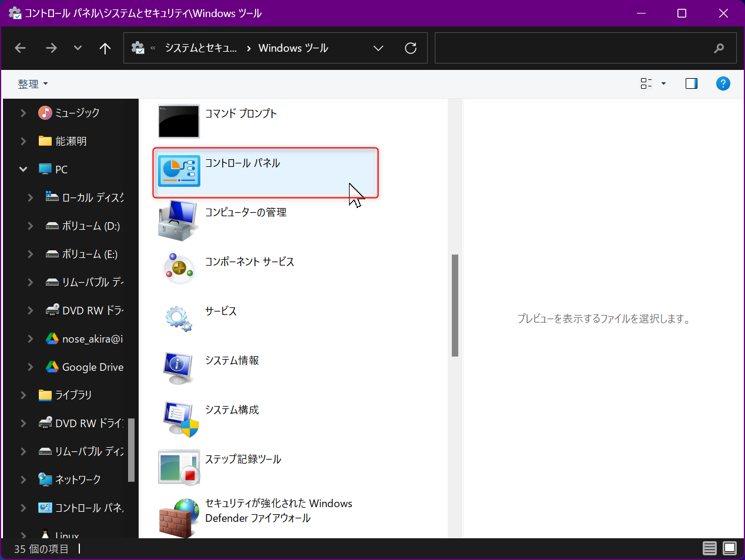
Task: Collapse the PC tree node
Action: (24, 169)
